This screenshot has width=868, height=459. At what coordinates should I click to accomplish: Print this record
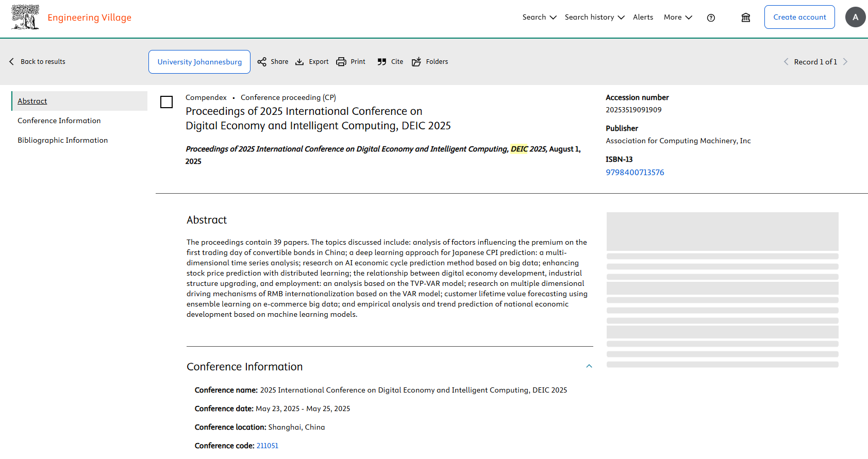[x=341, y=62]
